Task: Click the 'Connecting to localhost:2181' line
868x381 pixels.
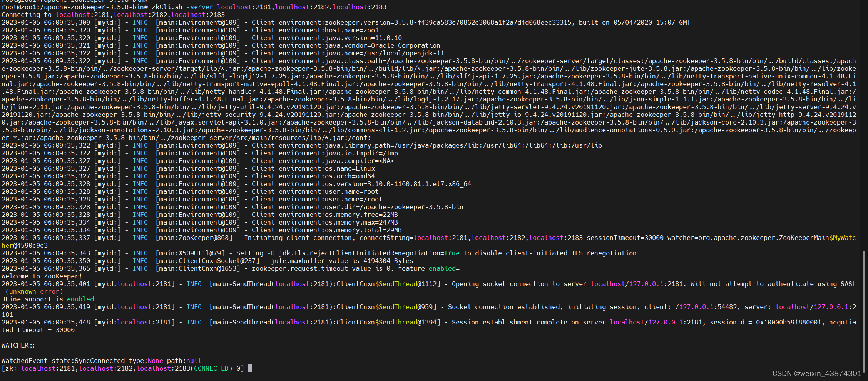Action: (113, 15)
